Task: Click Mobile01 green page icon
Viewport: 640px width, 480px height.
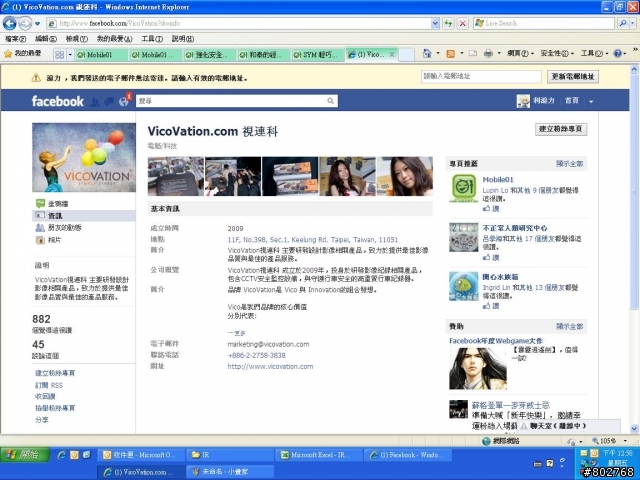Action: 464,188
